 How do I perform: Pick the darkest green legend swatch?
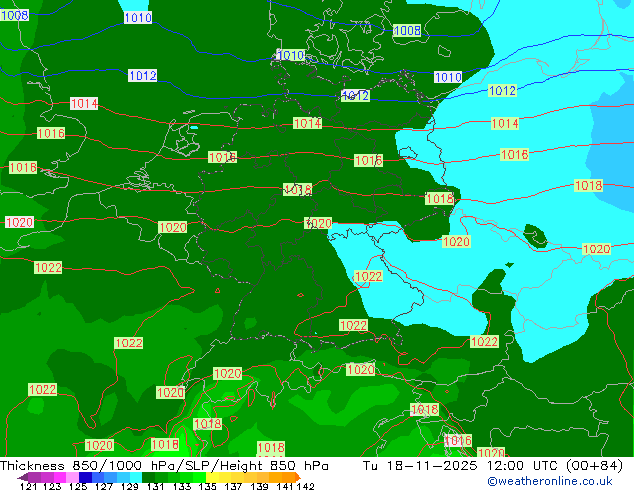point(148,477)
